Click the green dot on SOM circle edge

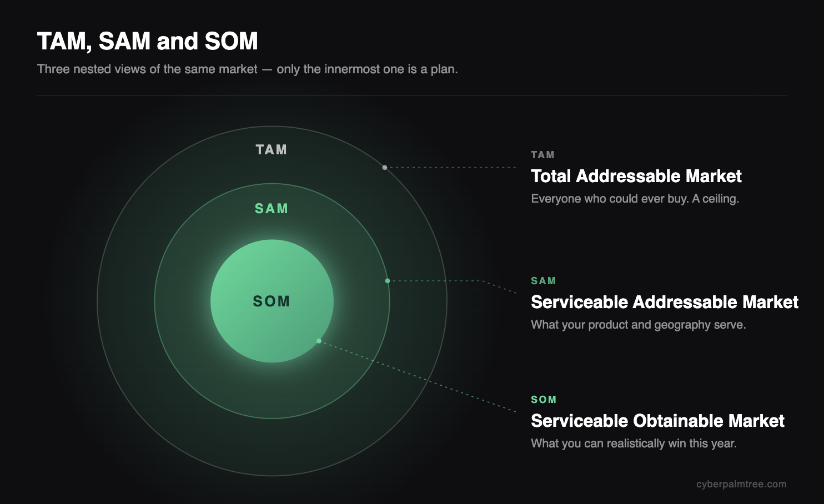tap(319, 341)
